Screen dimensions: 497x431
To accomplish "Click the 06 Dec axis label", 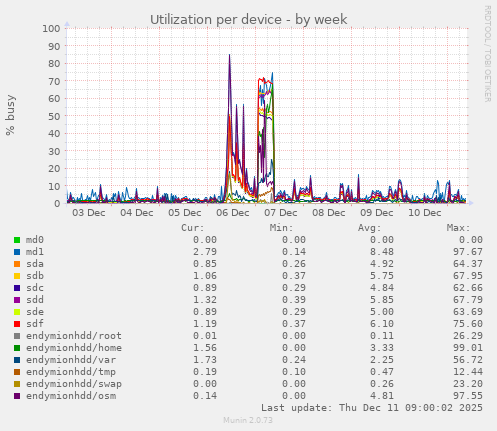I will click(233, 213).
